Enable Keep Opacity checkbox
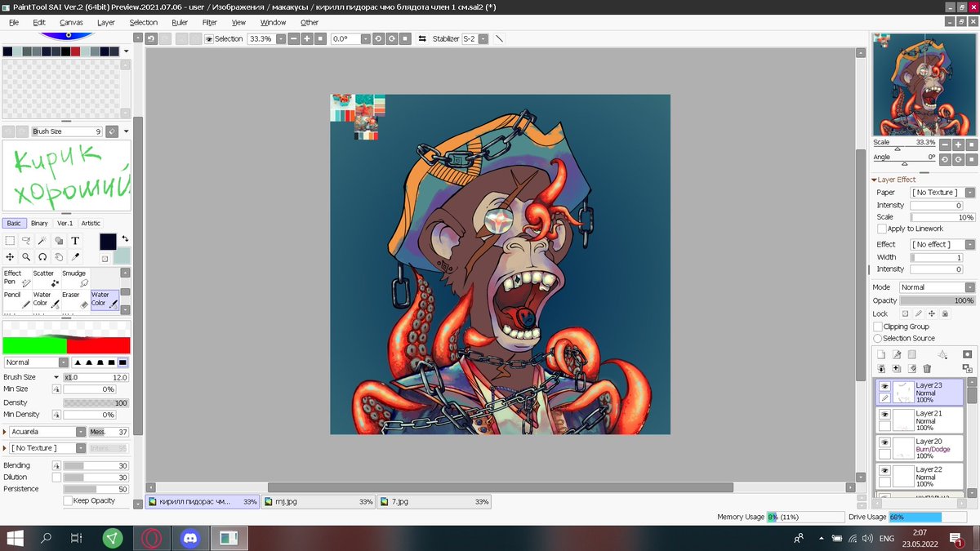 [68, 500]
